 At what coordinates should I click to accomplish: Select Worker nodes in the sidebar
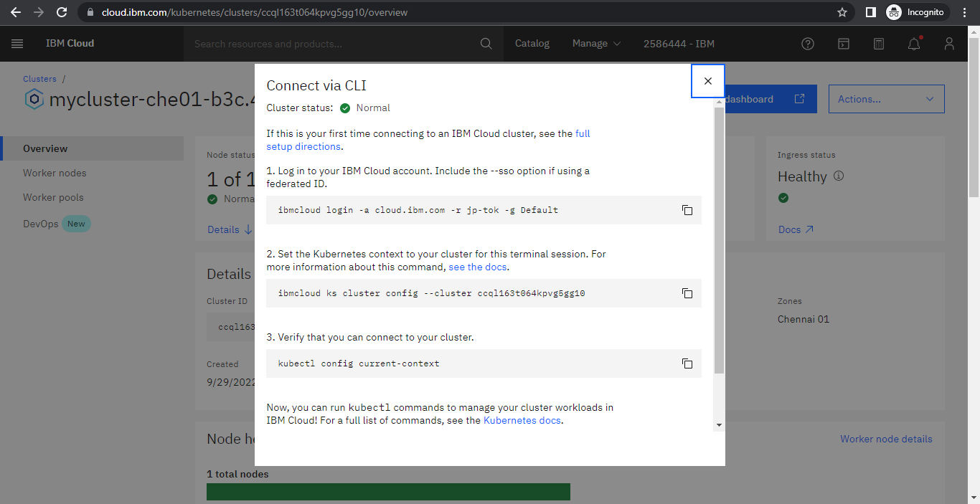click(55, 173)
